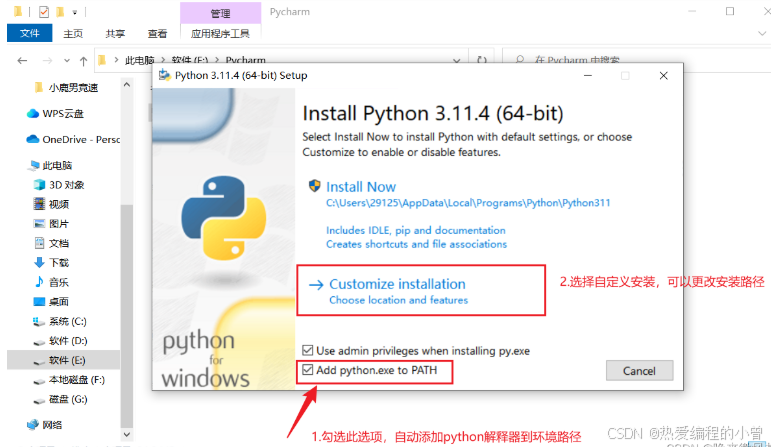
Task: Click quick access properties checkmark icon
Action: [x=44, y=12]
